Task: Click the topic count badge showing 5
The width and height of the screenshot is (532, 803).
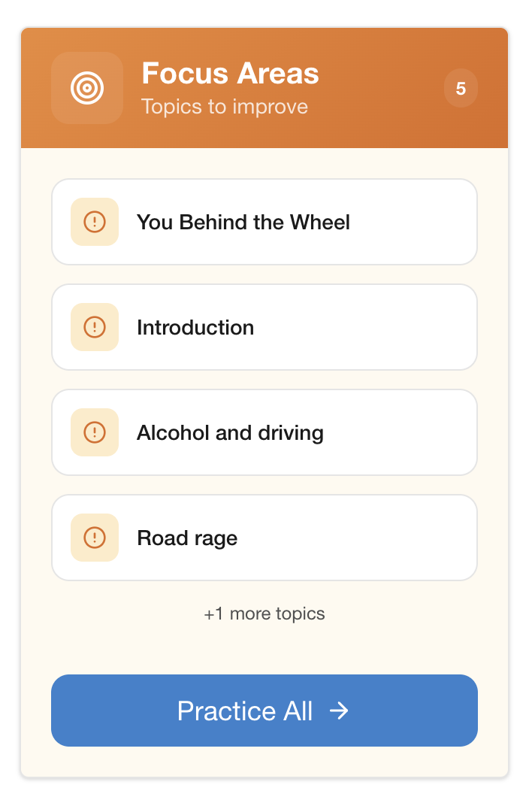Action: click(461, 89)
